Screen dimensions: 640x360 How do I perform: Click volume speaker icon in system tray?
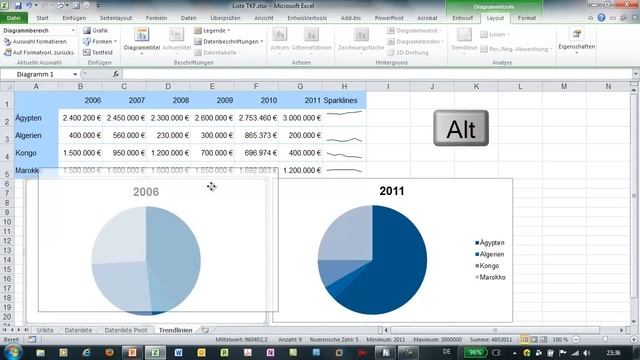(x=586, y=353)
